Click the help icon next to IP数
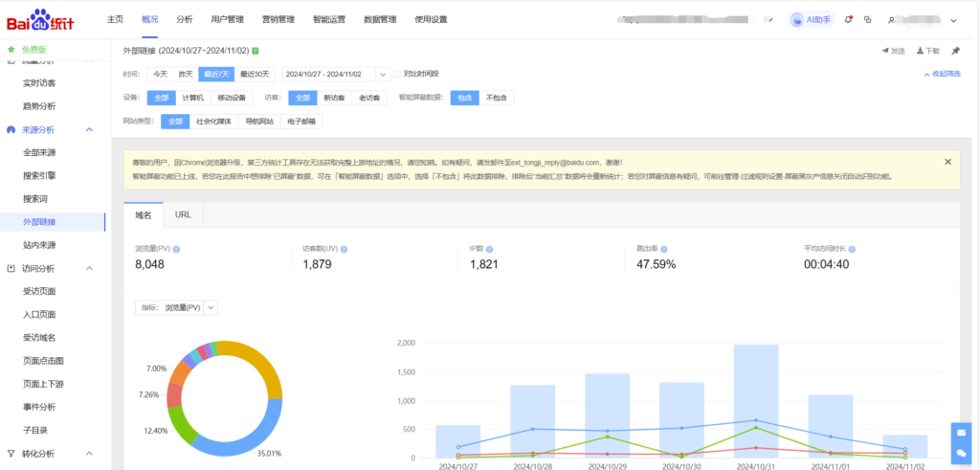The width and height of the screenshot is (980, 470). pos(489,250)
